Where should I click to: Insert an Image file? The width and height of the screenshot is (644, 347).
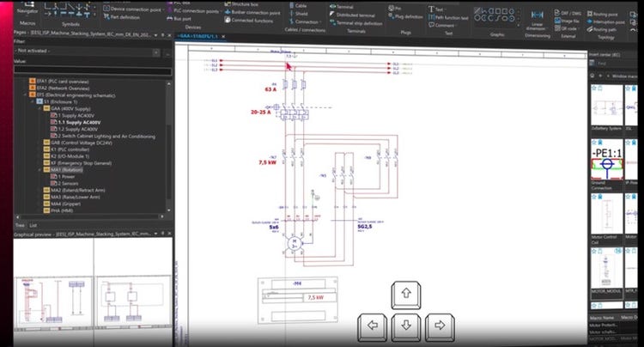tap(567, 21)
